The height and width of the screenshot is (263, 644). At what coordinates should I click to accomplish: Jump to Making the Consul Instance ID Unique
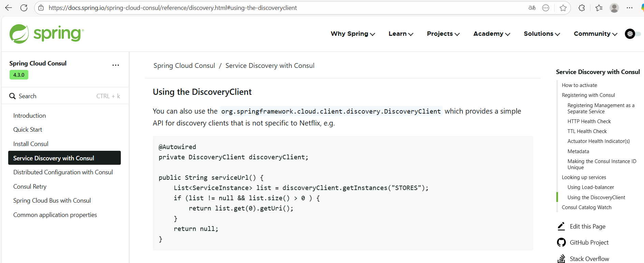pyautogui.click(x=602, y=164)
